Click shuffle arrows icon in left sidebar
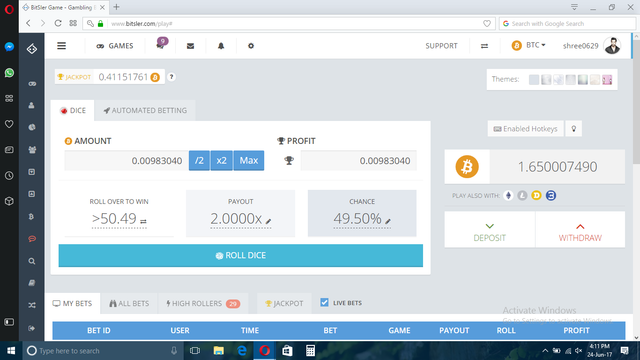This screenshot has height=360, width=640. 32,305
